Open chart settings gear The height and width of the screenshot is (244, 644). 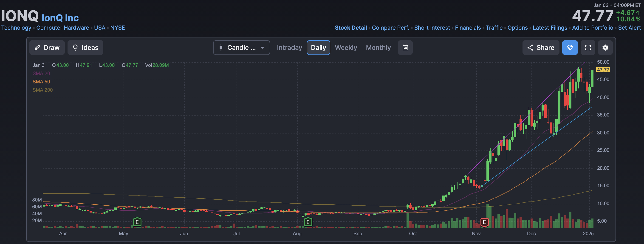tap(605, 48)
